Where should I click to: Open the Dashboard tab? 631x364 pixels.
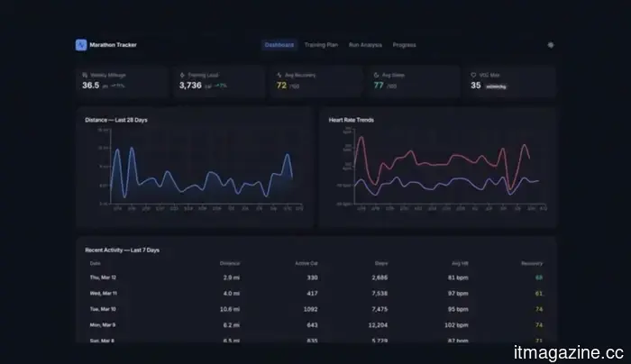point(279,44)
